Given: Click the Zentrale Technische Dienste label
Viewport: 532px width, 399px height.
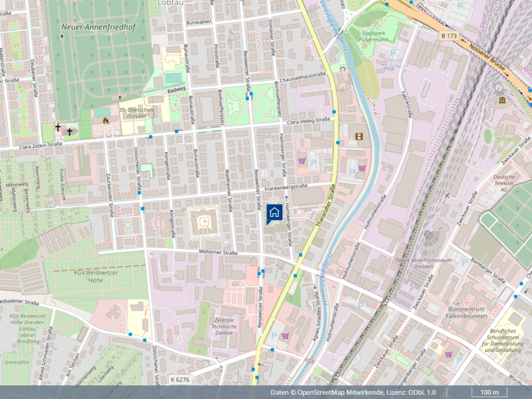Looking at the screenshot, I should (x=224, y=326).
